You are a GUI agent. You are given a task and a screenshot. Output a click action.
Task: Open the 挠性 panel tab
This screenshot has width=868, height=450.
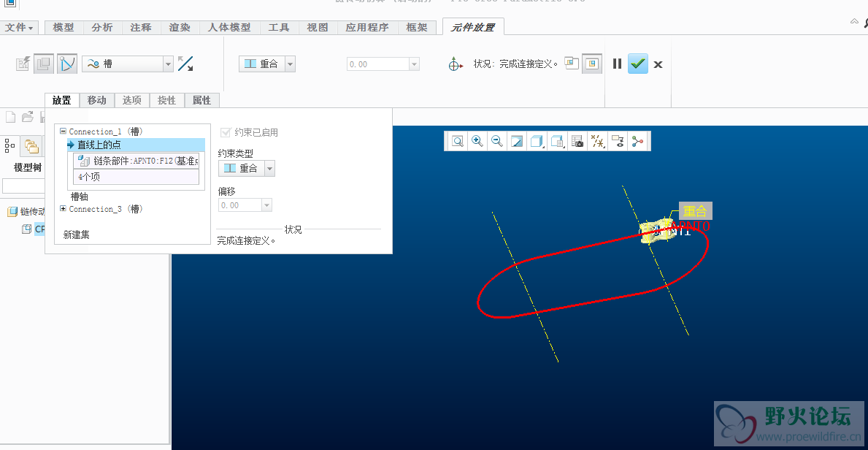coord(166,100)
